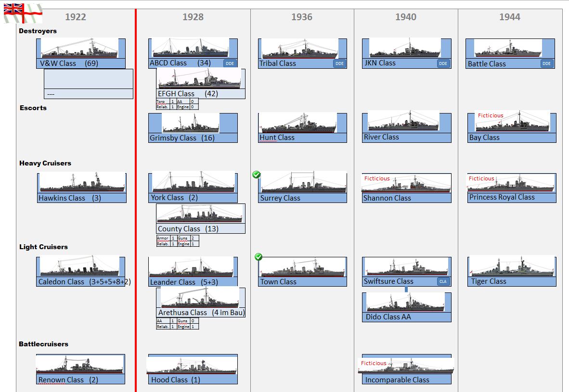Click the DDE badge on Tribal Class
Screen dimensions: 569x392
point(339,63)
